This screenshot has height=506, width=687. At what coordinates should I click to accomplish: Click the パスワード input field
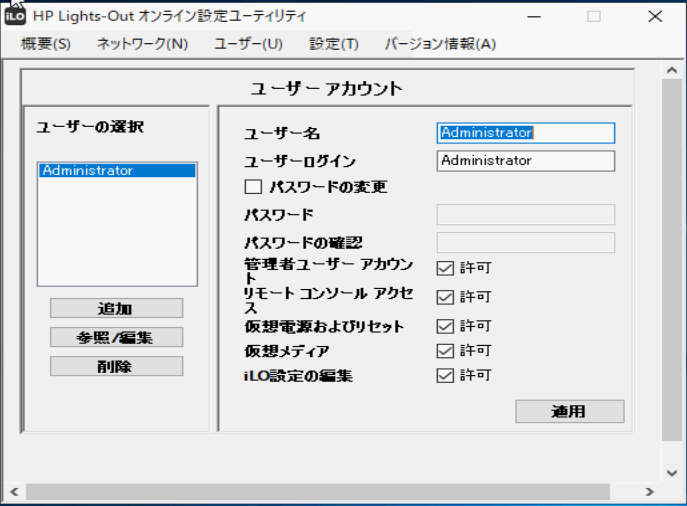click(526, 215)
